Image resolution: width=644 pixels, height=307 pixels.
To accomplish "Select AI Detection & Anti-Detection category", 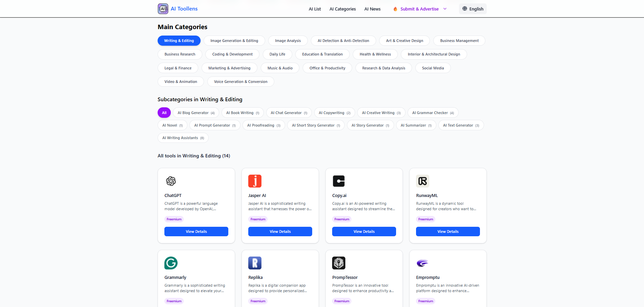I will (x=343, y=41).
